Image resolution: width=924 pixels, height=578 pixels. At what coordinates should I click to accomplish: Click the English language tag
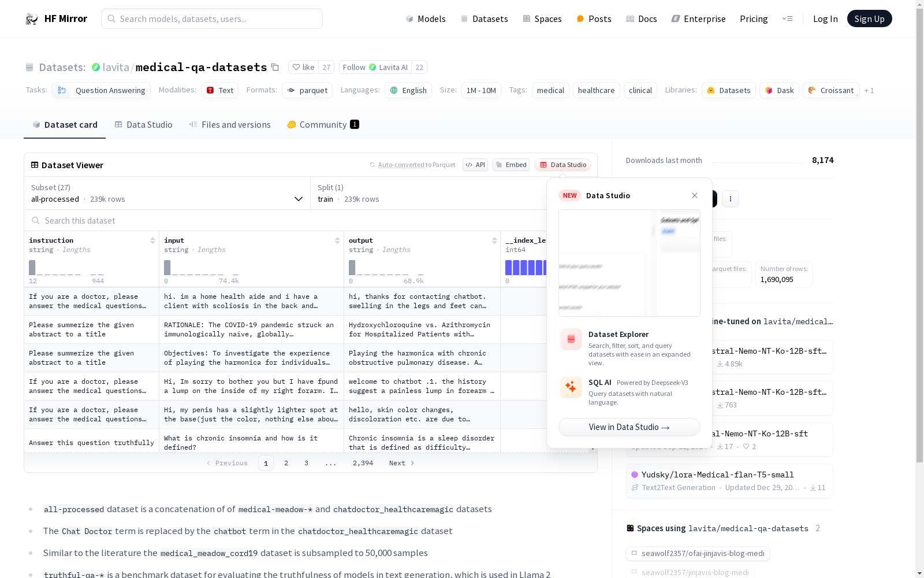[x=408, y=90]
